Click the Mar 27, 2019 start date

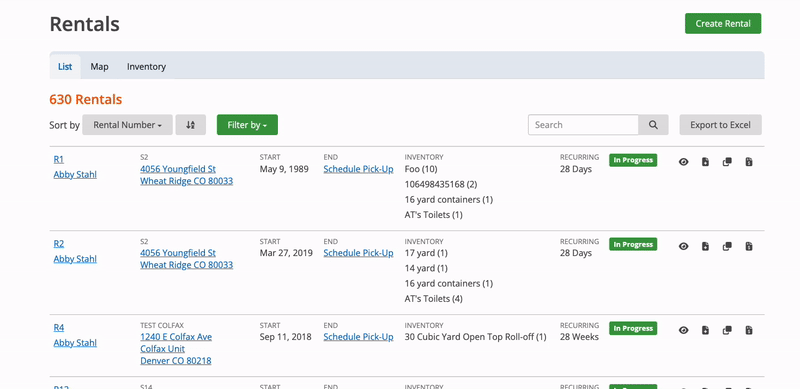coord(287,253)
